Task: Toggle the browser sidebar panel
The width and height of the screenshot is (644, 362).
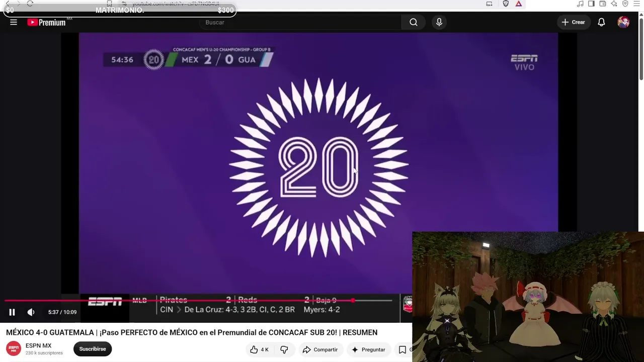Action: coord(591,4)
